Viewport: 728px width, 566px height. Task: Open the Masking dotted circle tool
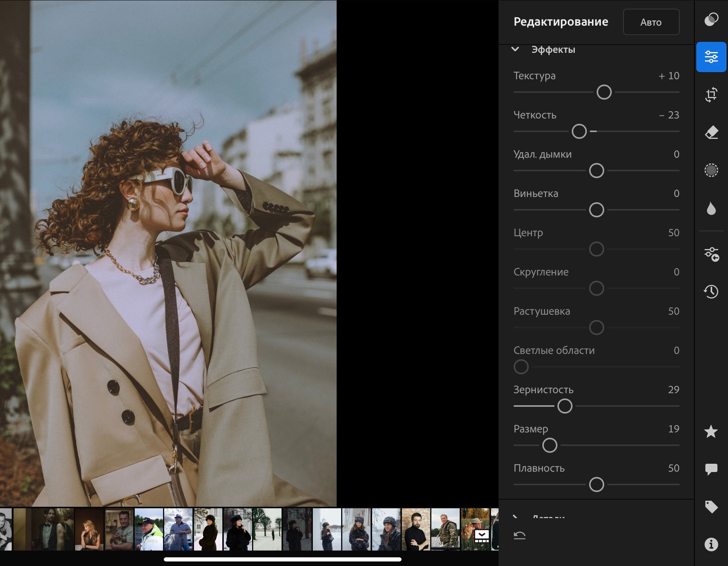(x=711, y=170)
